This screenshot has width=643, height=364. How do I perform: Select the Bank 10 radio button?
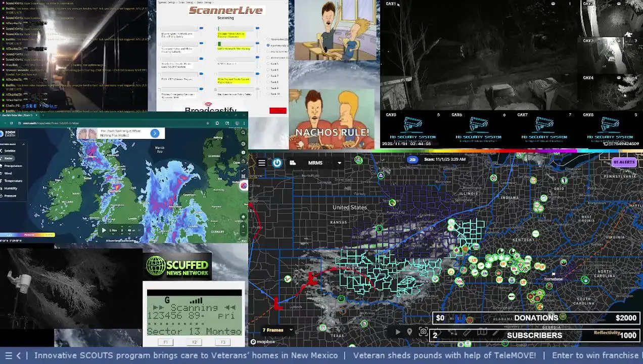(x=268, y=94)
